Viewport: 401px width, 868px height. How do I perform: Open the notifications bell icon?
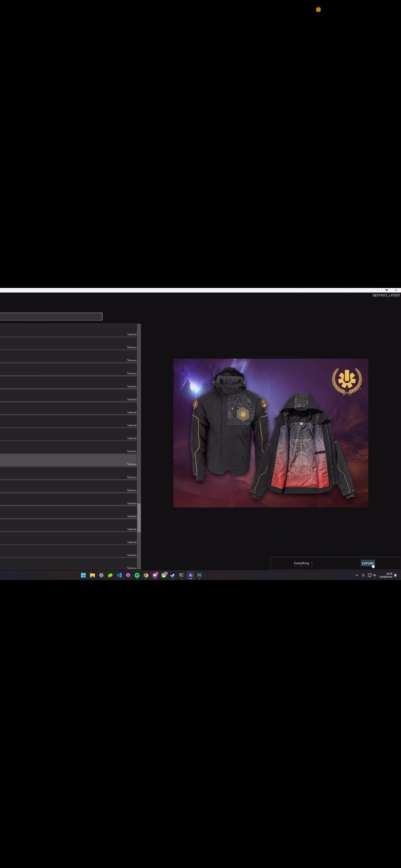coord(396,575)
